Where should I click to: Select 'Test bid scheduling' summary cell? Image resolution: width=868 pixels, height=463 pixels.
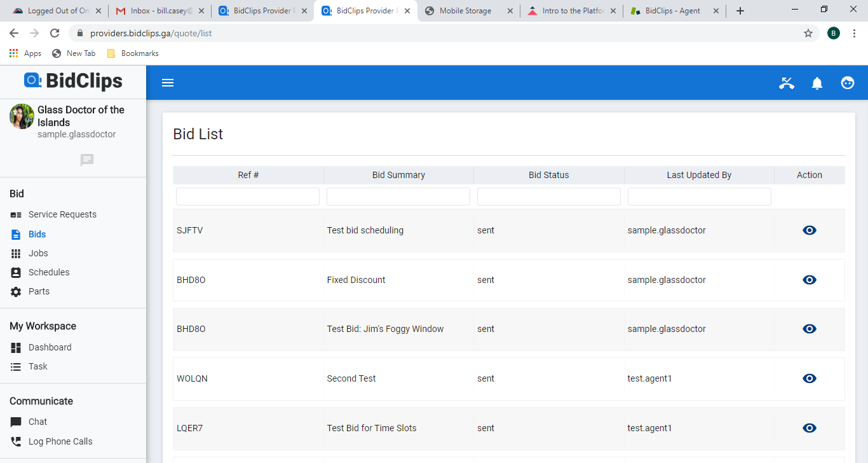coord(365,230)
